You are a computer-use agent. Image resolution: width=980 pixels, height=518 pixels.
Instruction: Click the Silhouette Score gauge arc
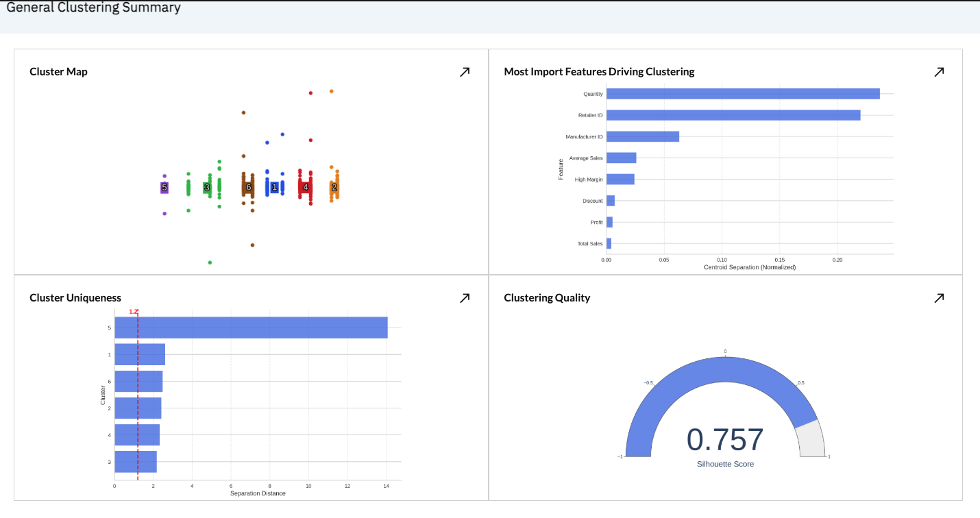click(720, 384)
